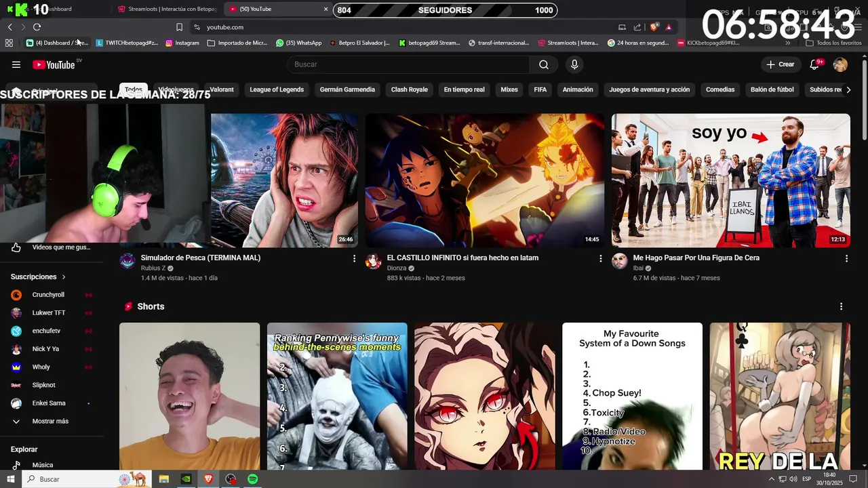Close the YouTube browser tab
The height and width of the screenshot is (488, 868).
click(325, 9)
